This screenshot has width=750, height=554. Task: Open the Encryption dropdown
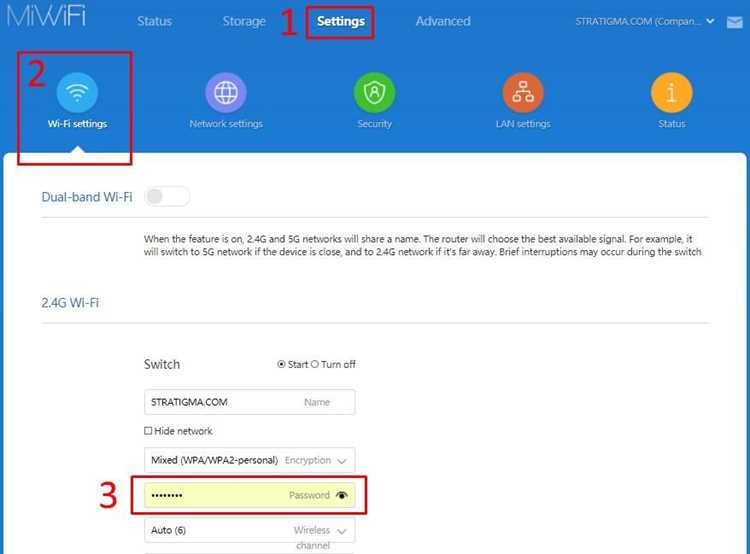[249, 460]
